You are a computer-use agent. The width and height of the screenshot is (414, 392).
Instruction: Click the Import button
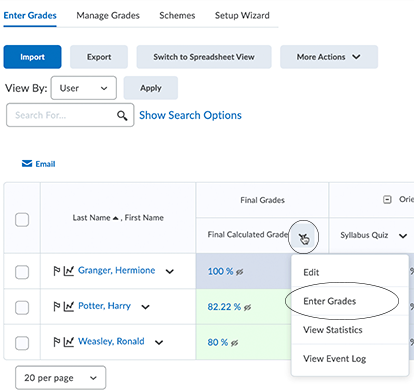tap(32, 57)
